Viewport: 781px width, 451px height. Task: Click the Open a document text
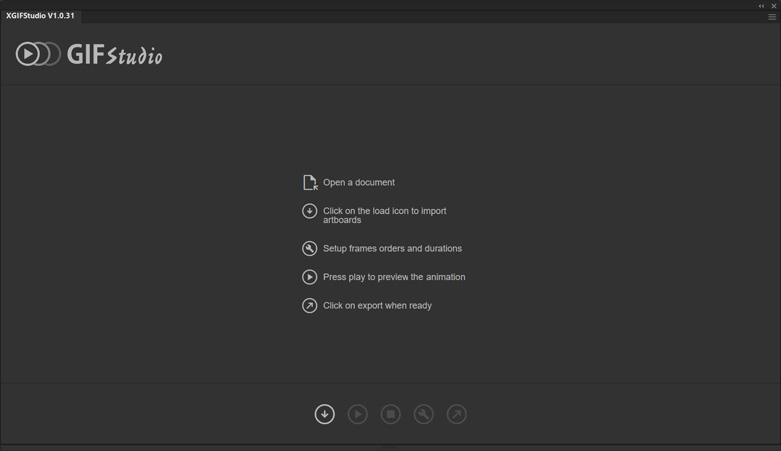359,182
